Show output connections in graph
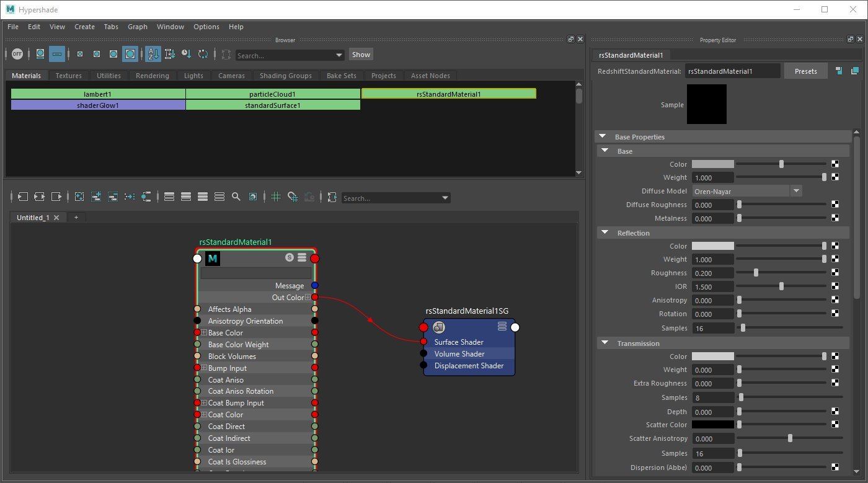This screenshot has width=868, height=483. [56, 197]
